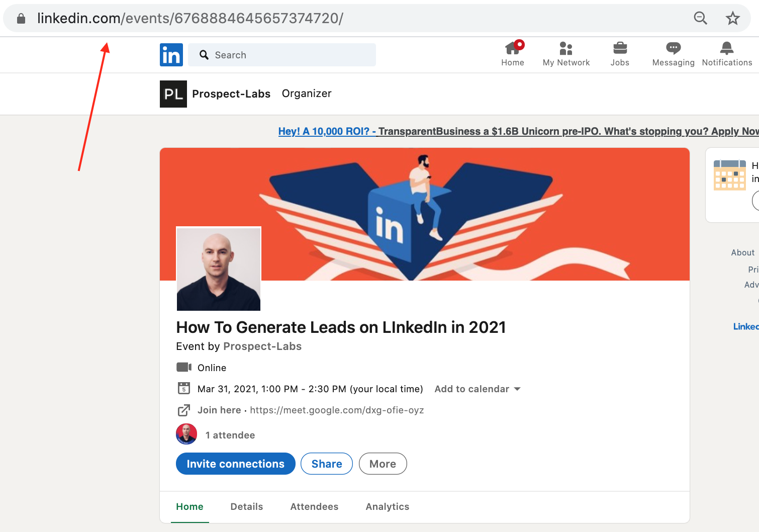Click the external link icon beside Join here
Image resolution: width=759 pixels, height=532 pixels.
(x=184, y=410)
